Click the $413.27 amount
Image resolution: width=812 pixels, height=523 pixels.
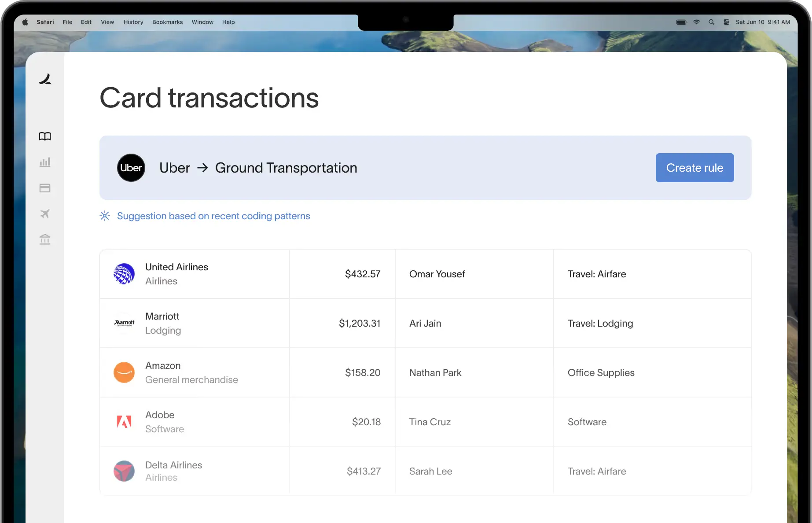click(x=364, y=471)
